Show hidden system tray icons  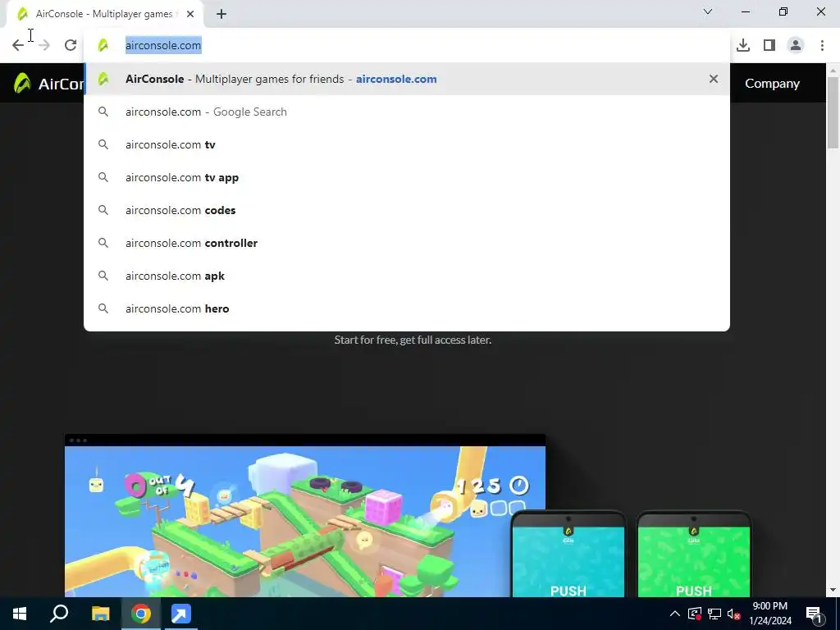click(x=675, y=614)
